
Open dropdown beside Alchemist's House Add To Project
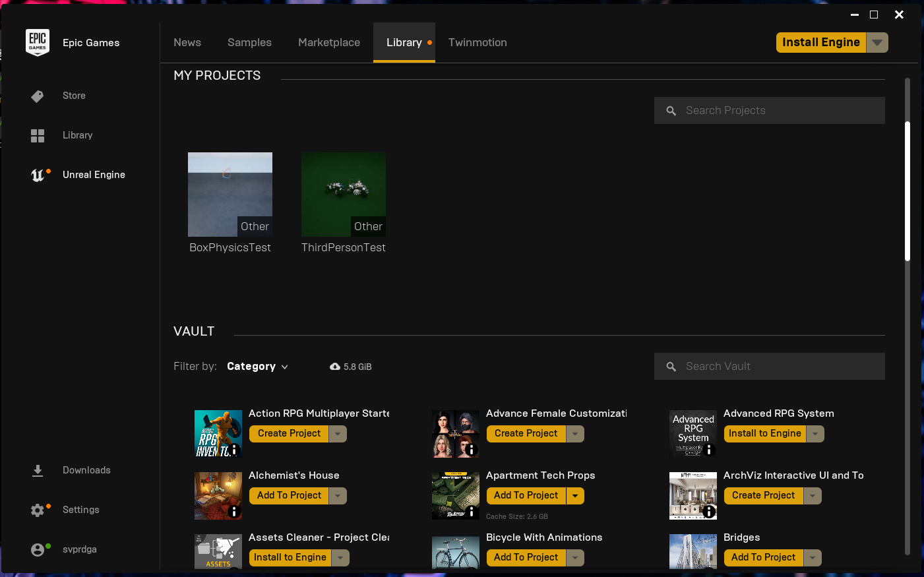pos(338,496)
